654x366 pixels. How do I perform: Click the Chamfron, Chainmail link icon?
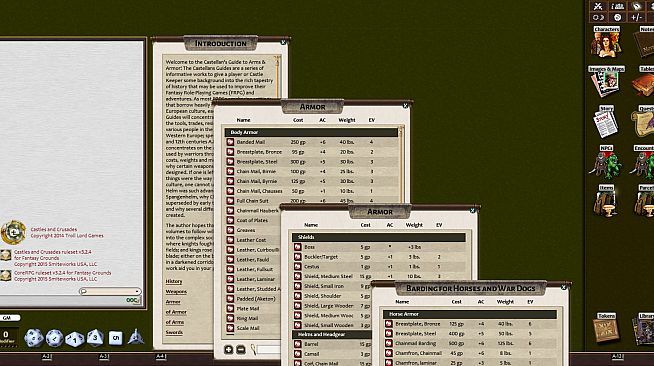pyautogui.click(x=389, y=353)
